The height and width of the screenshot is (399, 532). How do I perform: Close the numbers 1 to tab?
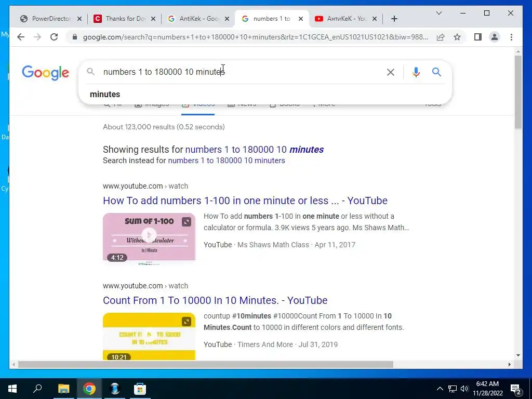point(301,19)
